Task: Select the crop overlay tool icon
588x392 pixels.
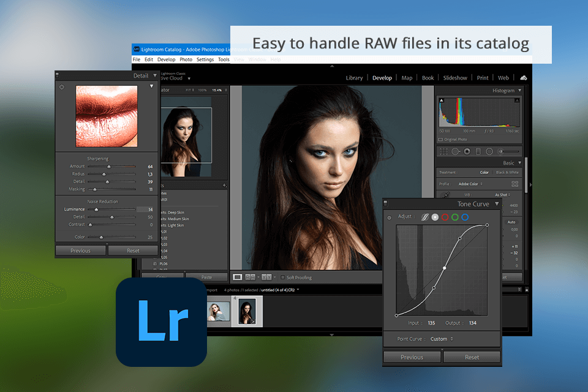Action: click(443, 151)
